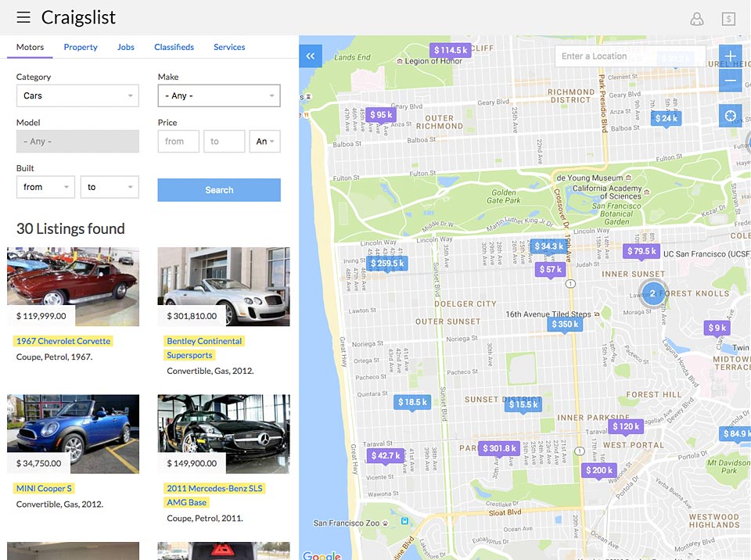The width and height of the screenshot is (751, 560).
Task: Click the '30 Listings found' heading
Action: [70, 228]
